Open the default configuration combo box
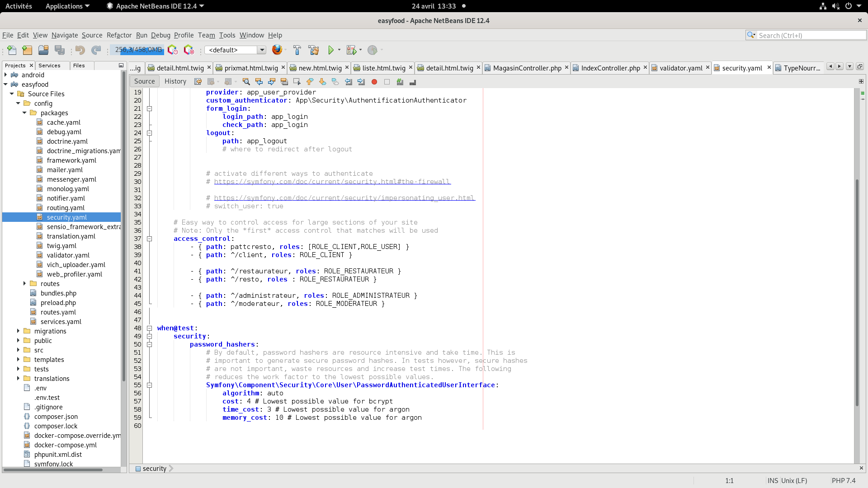 (x=236, y=50)
